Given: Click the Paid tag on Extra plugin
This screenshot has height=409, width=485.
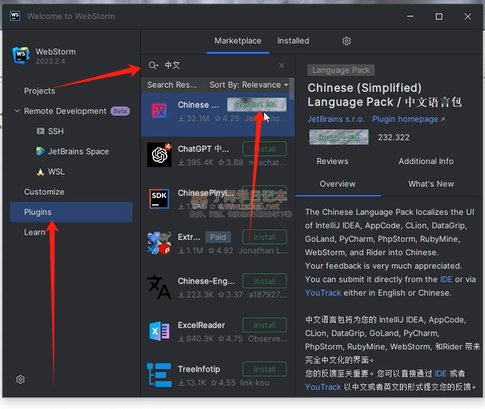Looking at the screenshot, I should (x=218, y=237).
